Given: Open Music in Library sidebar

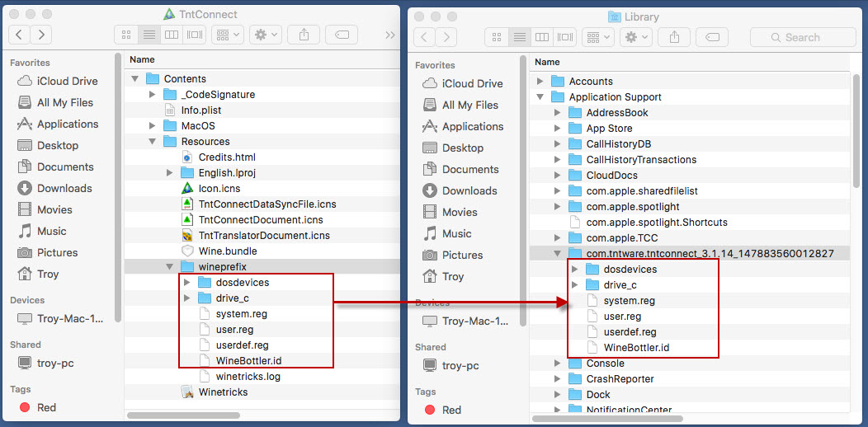Looking at the screenshot, I should [x=446, y=233].
